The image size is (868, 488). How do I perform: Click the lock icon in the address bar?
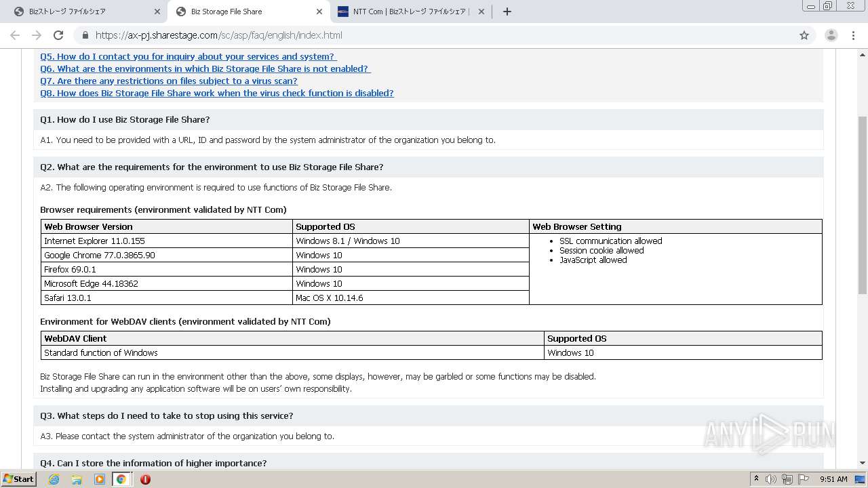coord(85,35)
